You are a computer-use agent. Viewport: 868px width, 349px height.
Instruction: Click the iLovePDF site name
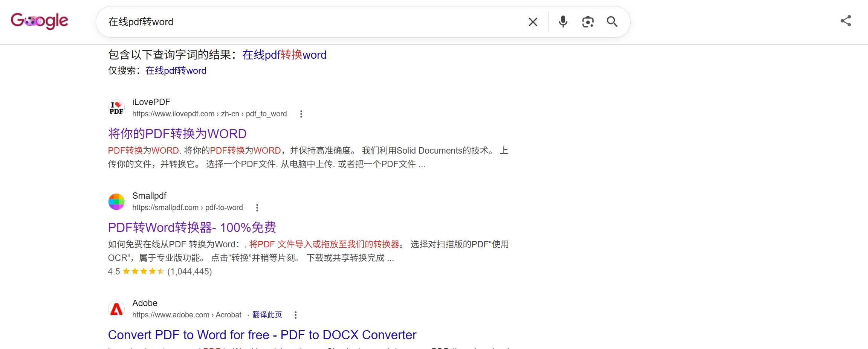point(151,102)
